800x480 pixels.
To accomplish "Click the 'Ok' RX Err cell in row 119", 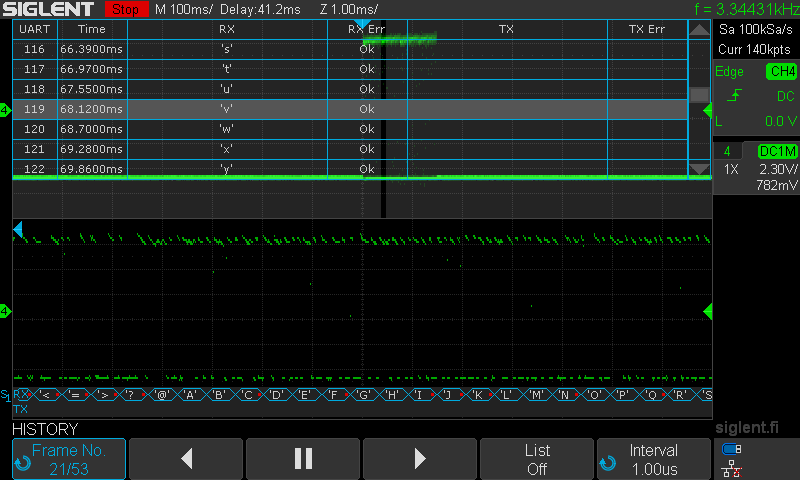I will click(x=367, y=109).
